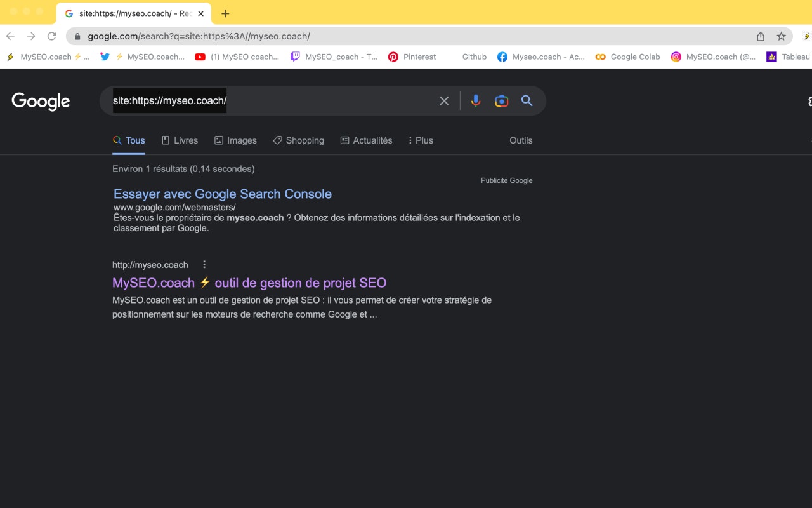Image resolution: width=812 pixels, height=508 pixels.
Task: Open Twitch MySEO_coach bookmark
Action: pos(334,57)
